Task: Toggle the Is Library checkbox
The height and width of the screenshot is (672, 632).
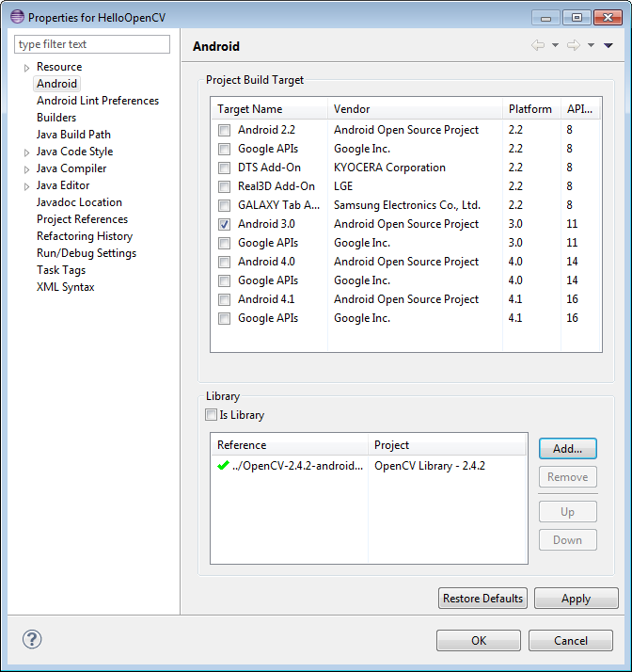Action: 211,415
